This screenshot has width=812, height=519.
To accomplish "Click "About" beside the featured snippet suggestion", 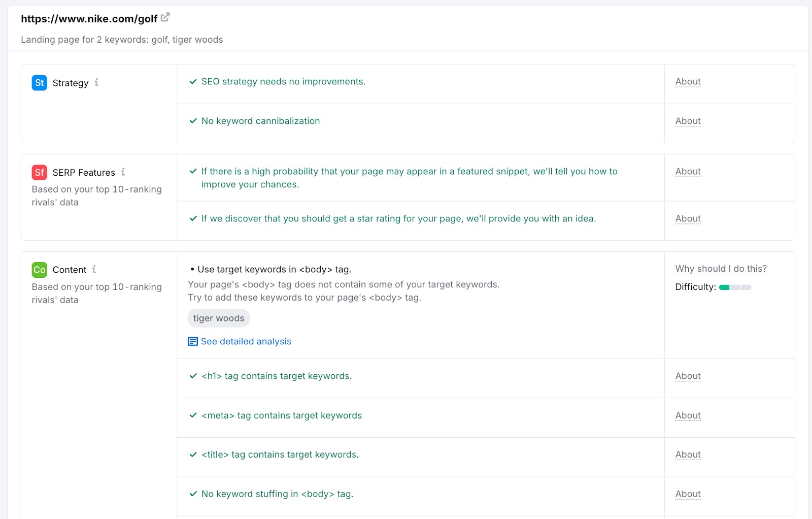I will pos(688,171).
